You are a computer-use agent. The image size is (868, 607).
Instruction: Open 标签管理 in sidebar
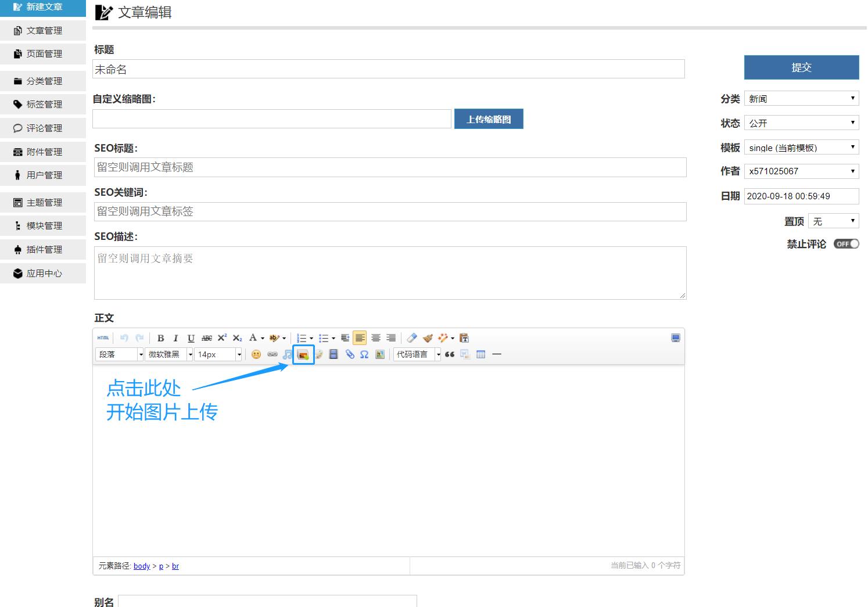coord(43,105)
